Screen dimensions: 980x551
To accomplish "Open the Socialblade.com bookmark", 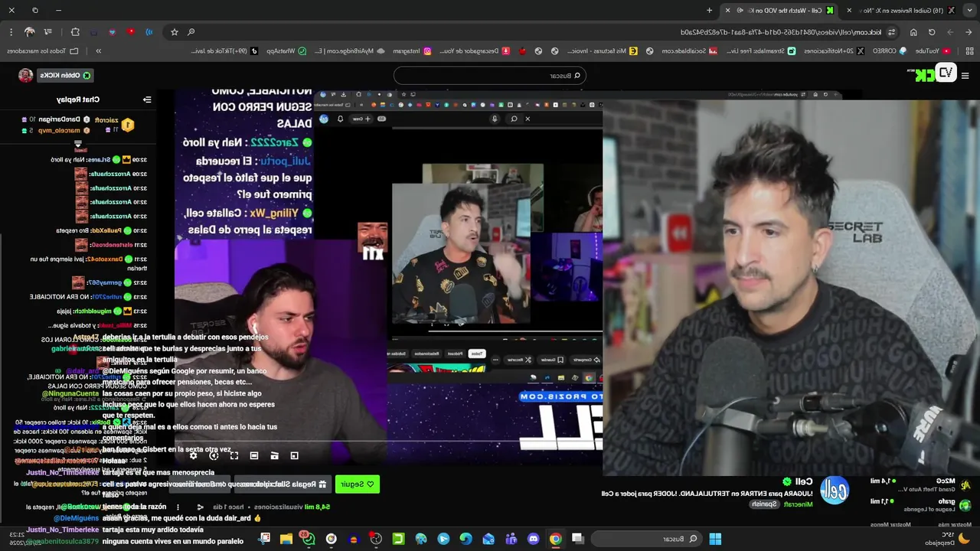I will 690,51.
